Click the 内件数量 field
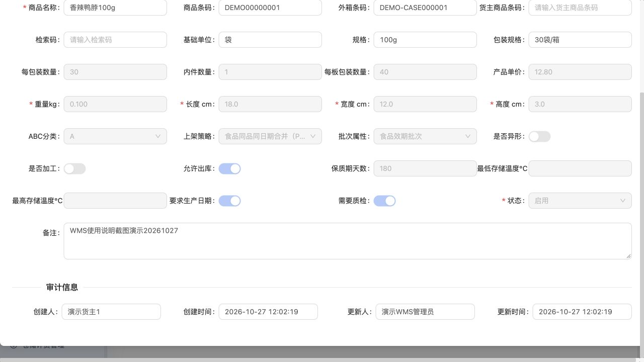The width and height of the screenshot is (644, 362). pyautogui.click(x=270, y=72)
